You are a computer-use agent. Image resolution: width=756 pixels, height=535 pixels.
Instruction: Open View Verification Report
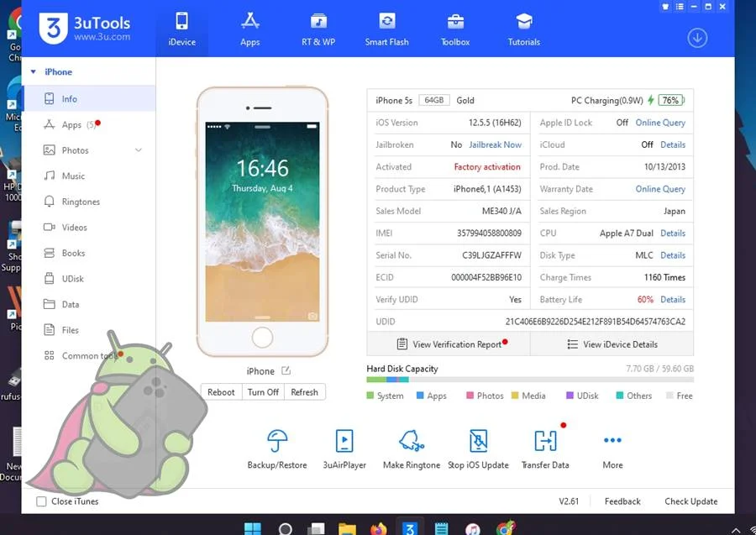click(x=449, y=344)
